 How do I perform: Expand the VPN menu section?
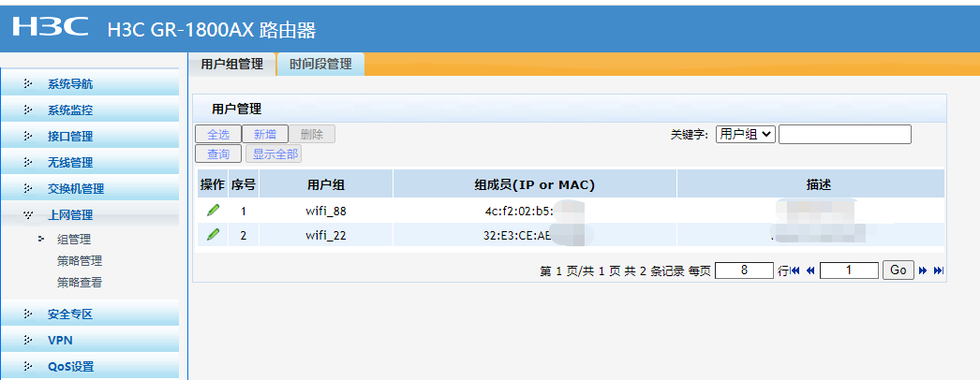[60, 340]
